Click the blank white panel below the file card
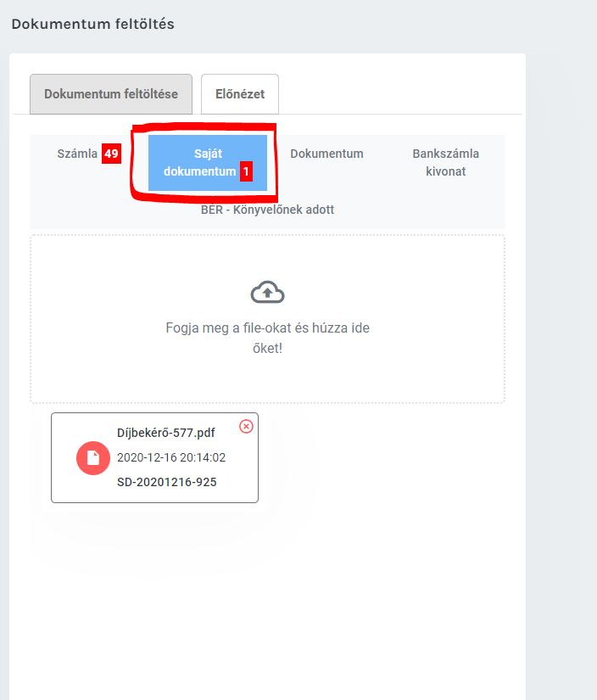 tap(267, 611)
